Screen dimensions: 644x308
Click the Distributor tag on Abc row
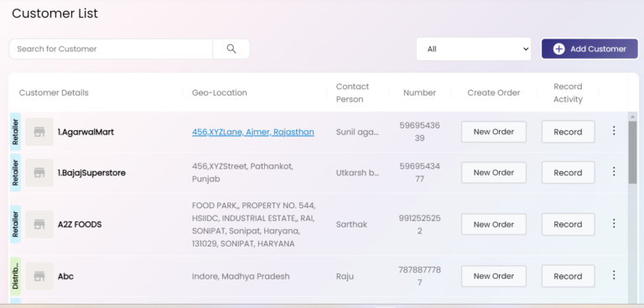coord(15,276)
